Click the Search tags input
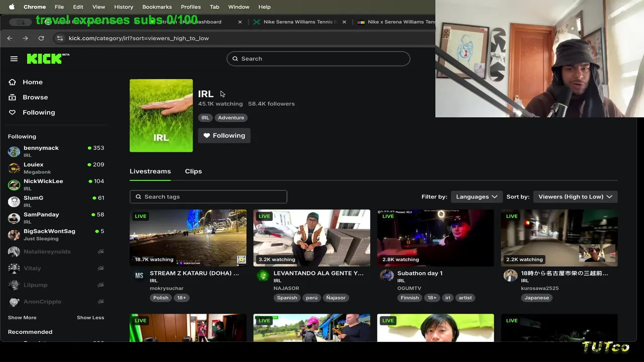This screenshot has width=644, height=362. (x=208, y=197)
